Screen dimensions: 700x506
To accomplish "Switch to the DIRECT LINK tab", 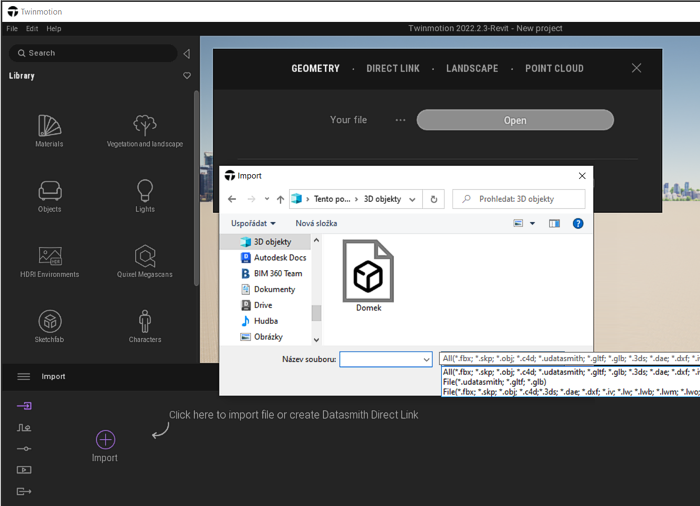I will [393, 68].
